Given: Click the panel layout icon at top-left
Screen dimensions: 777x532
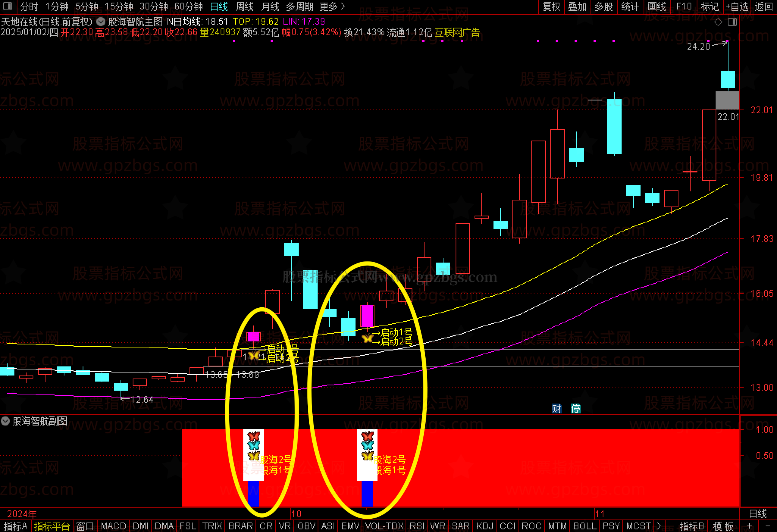Looking at the screenshot, I should click(x=7, y=6).
